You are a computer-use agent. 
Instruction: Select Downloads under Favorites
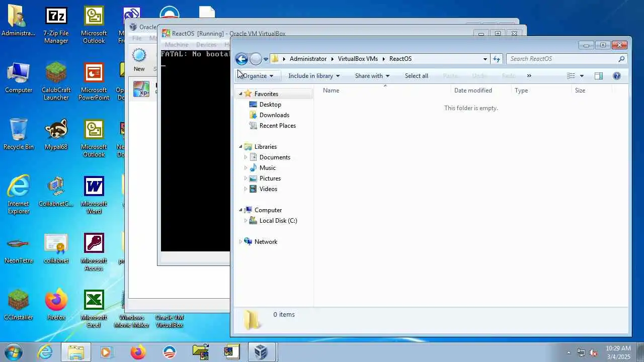274,115
